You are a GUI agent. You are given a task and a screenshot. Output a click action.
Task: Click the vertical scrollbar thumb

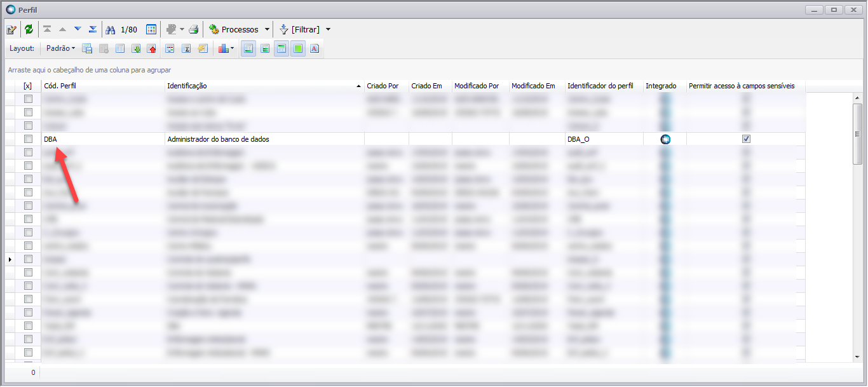(x=858, y=134)
